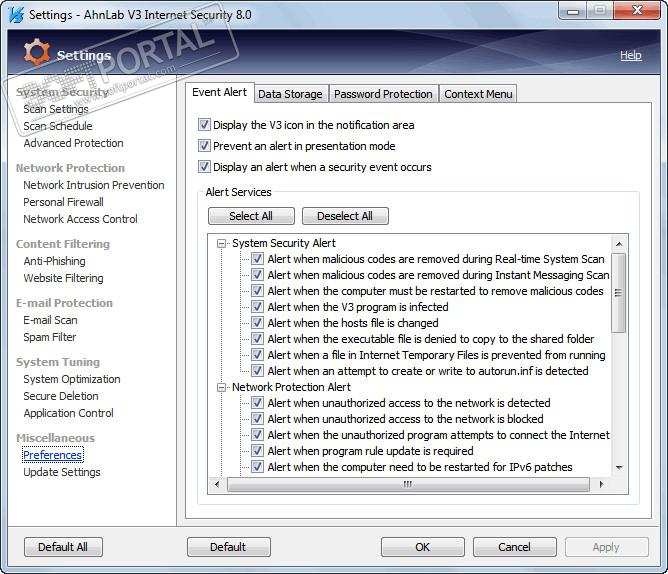Click the alert list scroll up arrow
The width and height of the screenshot is (668, 574).
(x=619, y=244)
